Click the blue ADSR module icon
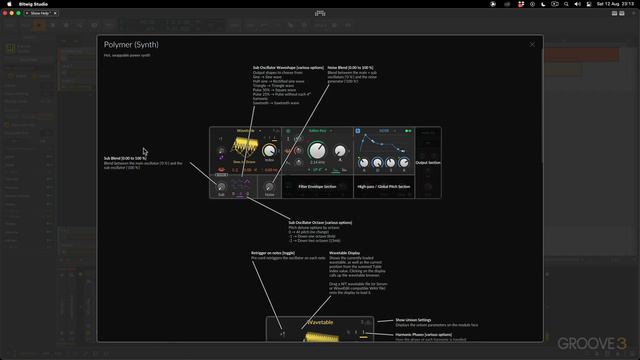Image resolution: width=640 pixels, height=360 pixels. (x=358, y=131)
